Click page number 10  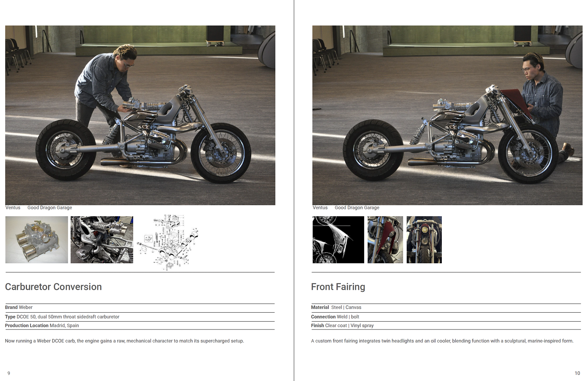pyautogui.click(x=577, y=373)
